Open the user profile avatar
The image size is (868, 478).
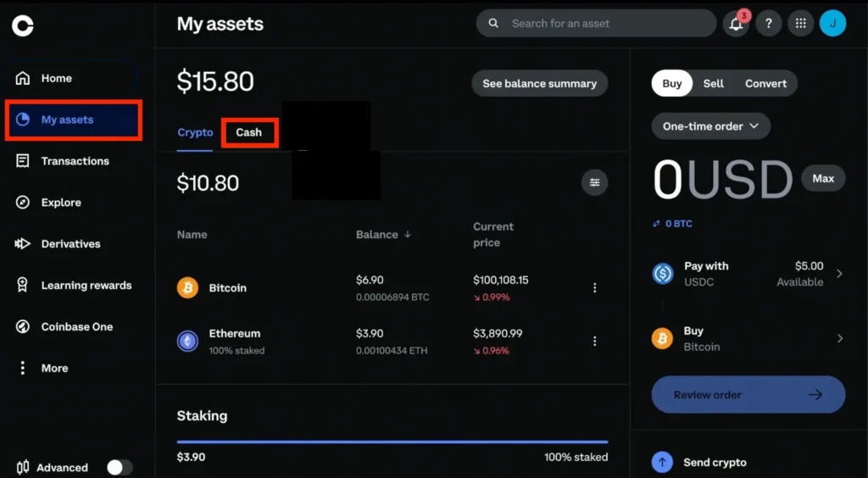tap(832, 24)
